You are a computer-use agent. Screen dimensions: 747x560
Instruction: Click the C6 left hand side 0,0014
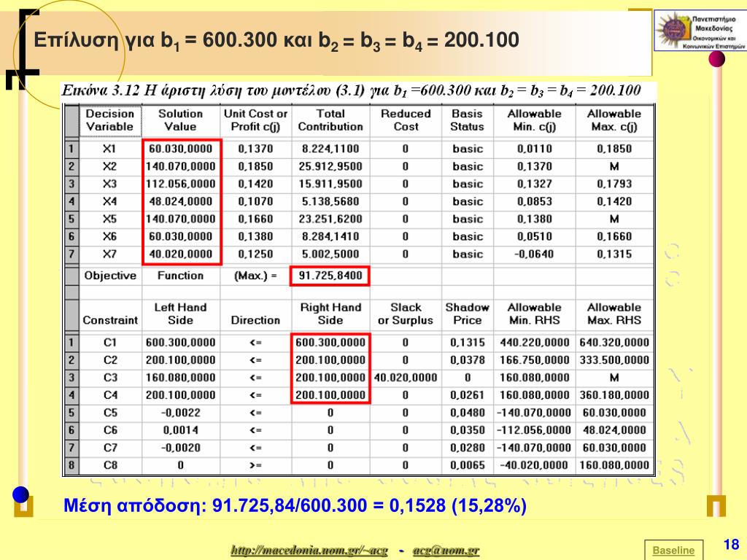point(181,430)
